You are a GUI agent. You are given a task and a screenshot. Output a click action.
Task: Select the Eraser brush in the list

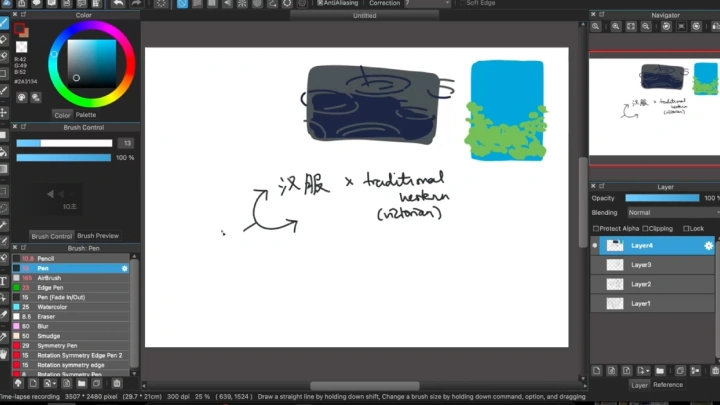pyautogui.click(x=71, y=316)
